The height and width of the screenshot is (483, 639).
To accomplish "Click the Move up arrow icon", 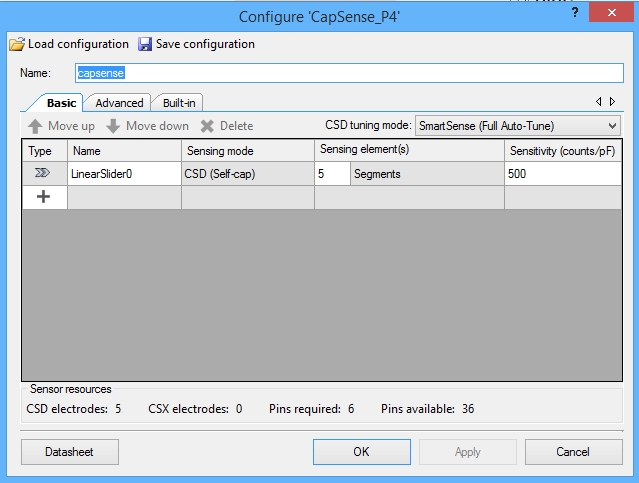I will [35, 126].
